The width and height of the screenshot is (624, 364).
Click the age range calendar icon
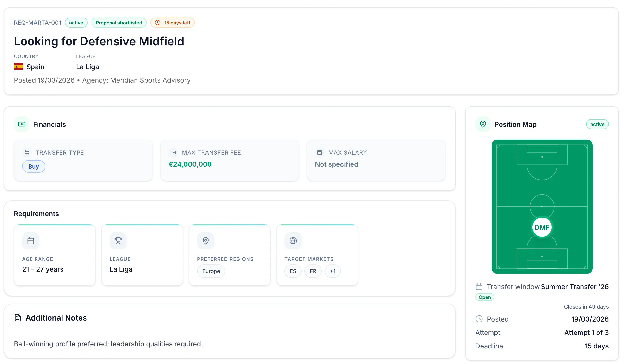pyautogui.click(x=31, y=241)
